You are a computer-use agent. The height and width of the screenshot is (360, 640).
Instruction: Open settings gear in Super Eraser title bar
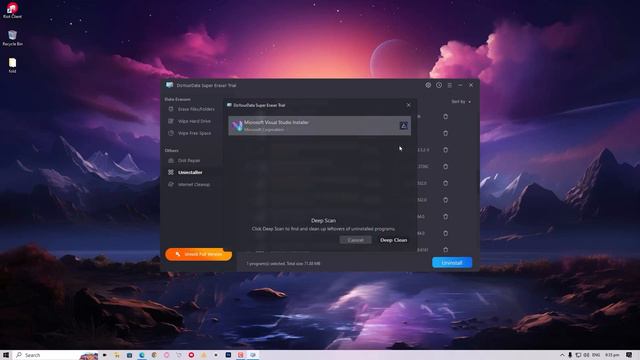pyautogui.click(x=428, y=85)
